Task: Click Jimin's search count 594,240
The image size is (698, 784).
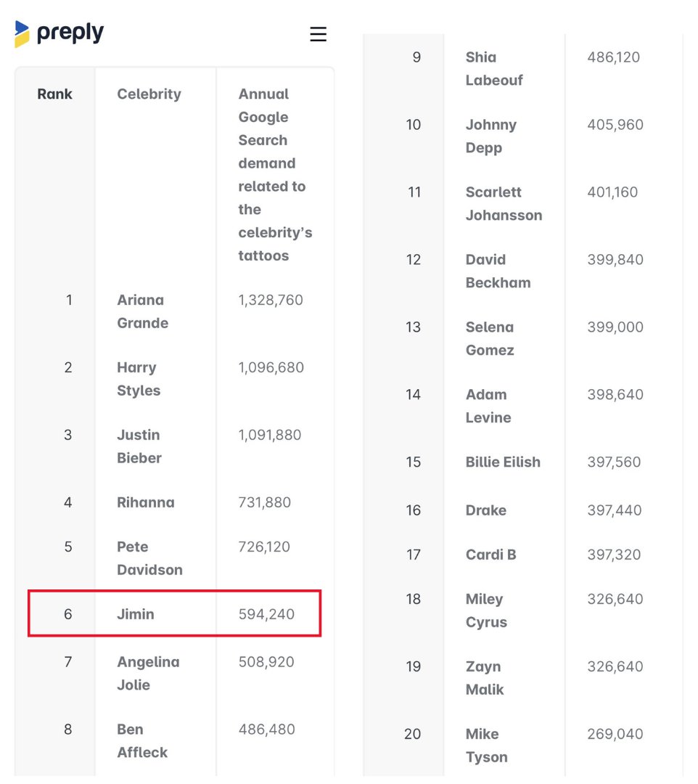Action: point(266,614)
